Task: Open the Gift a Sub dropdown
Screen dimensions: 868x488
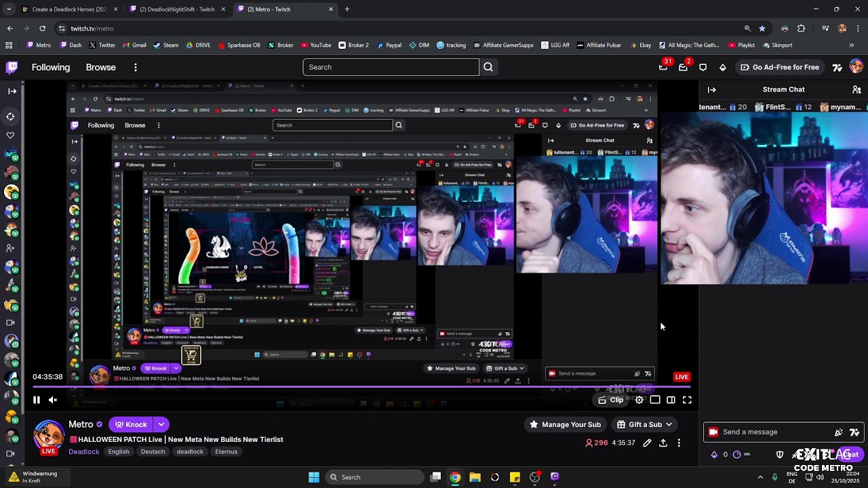Action: point(644,424)
